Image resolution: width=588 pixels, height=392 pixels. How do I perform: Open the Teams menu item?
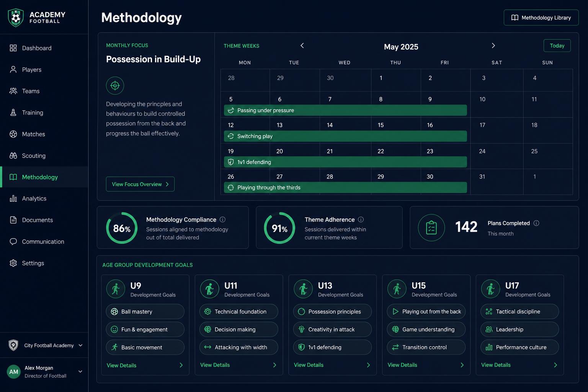coord(44,91)
